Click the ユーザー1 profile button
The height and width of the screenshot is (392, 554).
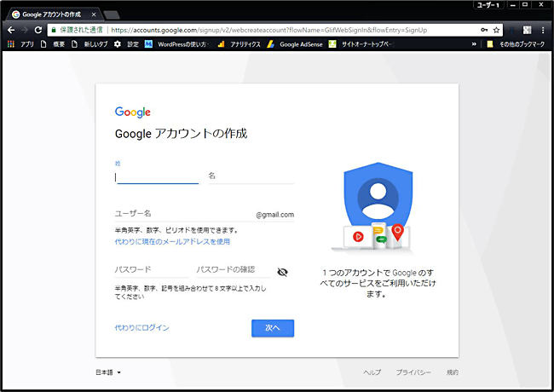(x=488, y=4)
